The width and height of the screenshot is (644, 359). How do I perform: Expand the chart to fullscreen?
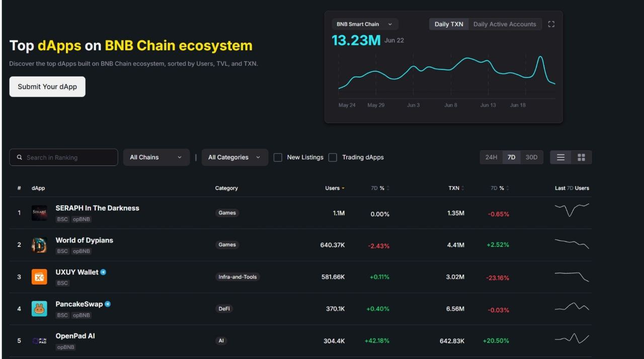551,24
